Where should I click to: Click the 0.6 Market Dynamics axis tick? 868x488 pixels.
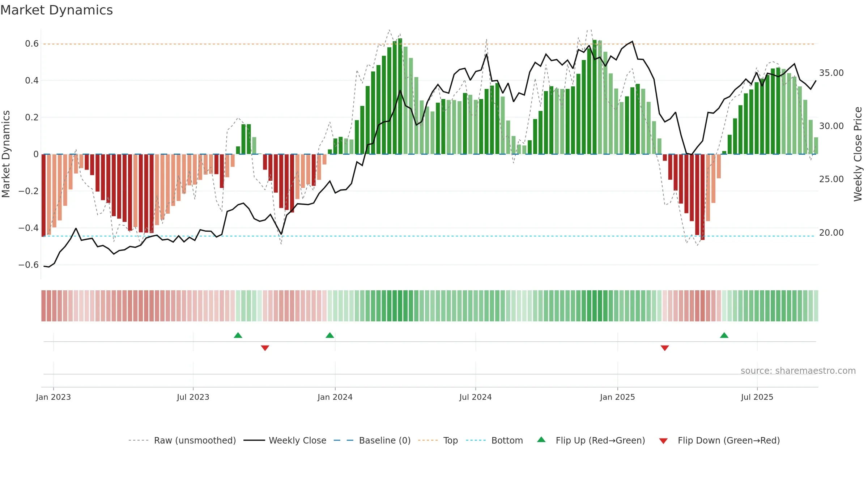[32, 44]
